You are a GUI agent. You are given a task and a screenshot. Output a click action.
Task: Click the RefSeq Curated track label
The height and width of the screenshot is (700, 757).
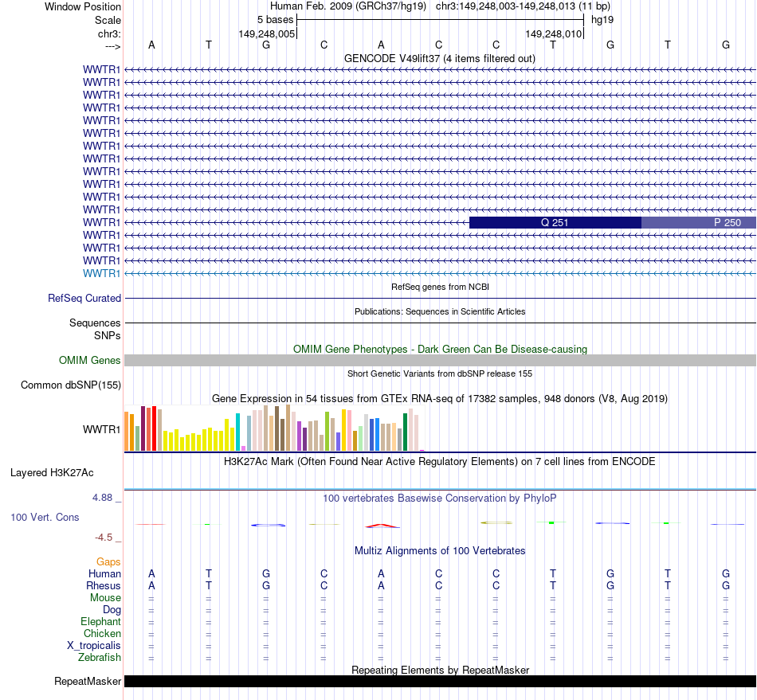pyautogui.click(x=84, y=298)
